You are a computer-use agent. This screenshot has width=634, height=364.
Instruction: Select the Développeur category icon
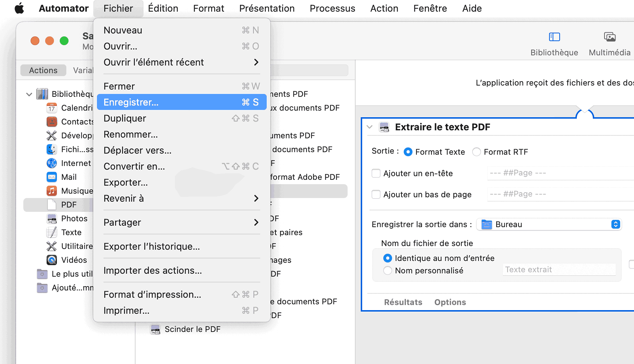52,135
